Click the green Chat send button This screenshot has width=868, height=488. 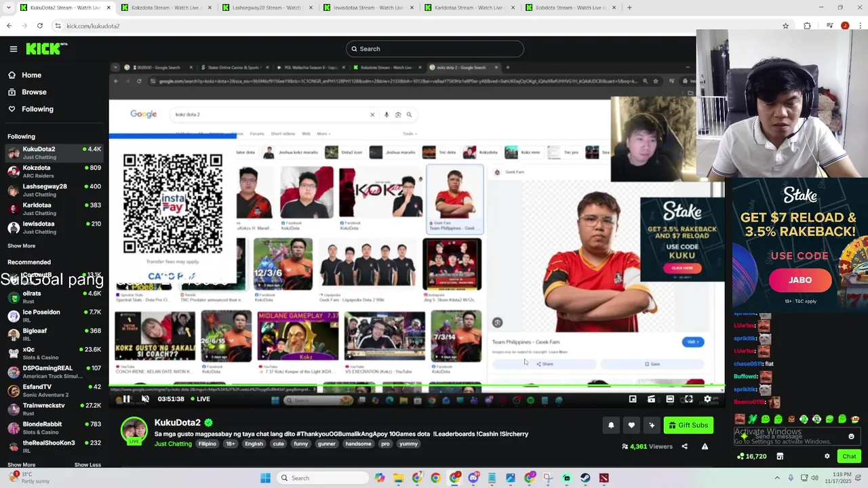tap(849, 456)
